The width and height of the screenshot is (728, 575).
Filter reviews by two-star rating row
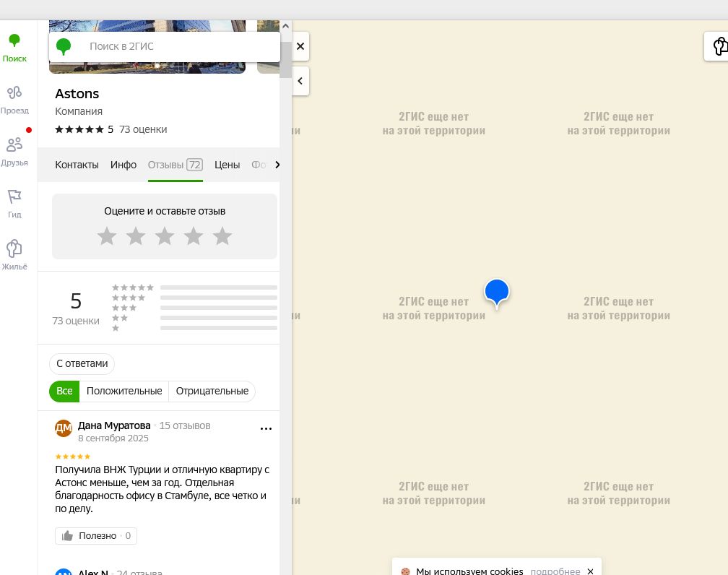click(x=194, y=318)
